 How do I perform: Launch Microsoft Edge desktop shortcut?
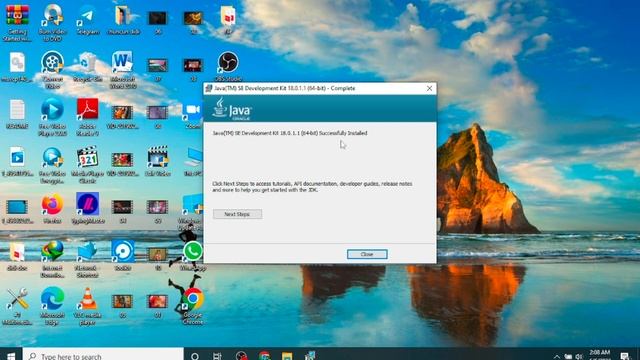(52, 306)
